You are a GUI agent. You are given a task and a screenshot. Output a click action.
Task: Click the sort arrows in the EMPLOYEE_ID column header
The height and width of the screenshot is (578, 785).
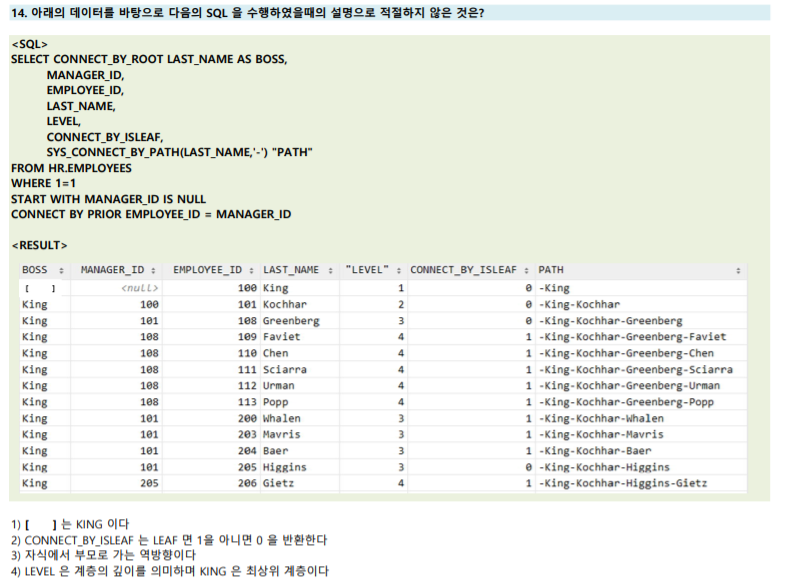[251, 271]
